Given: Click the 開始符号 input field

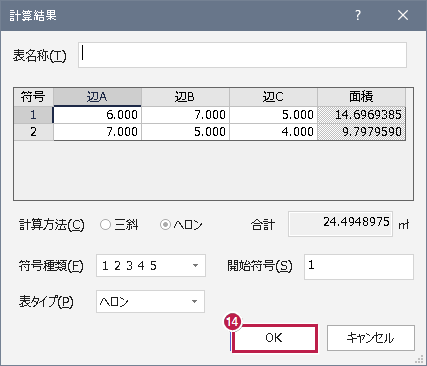Looking at the screenshot, I should click(x=359, y=267).
